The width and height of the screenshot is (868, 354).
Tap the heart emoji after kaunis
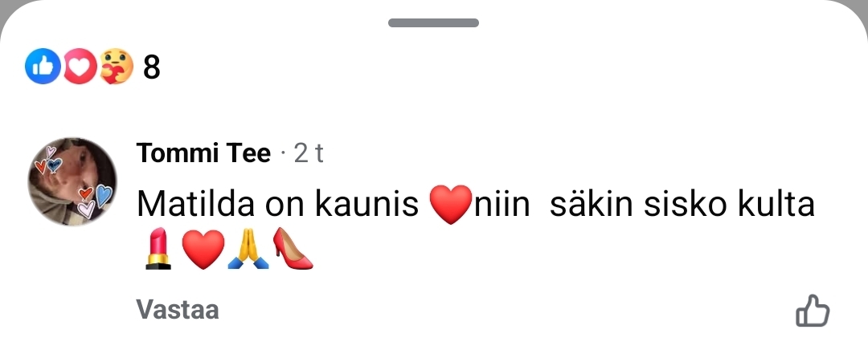pyautogui.click(x=451, y=205)
